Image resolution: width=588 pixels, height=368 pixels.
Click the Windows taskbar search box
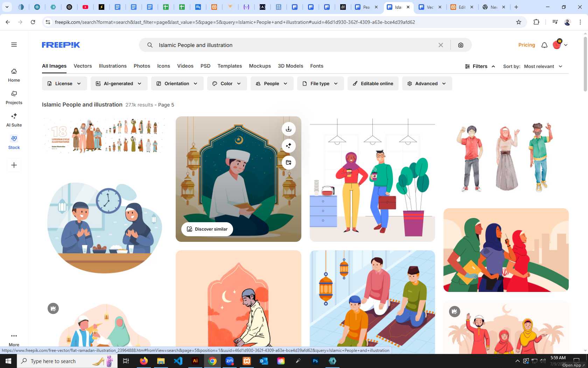coord(67,361)
